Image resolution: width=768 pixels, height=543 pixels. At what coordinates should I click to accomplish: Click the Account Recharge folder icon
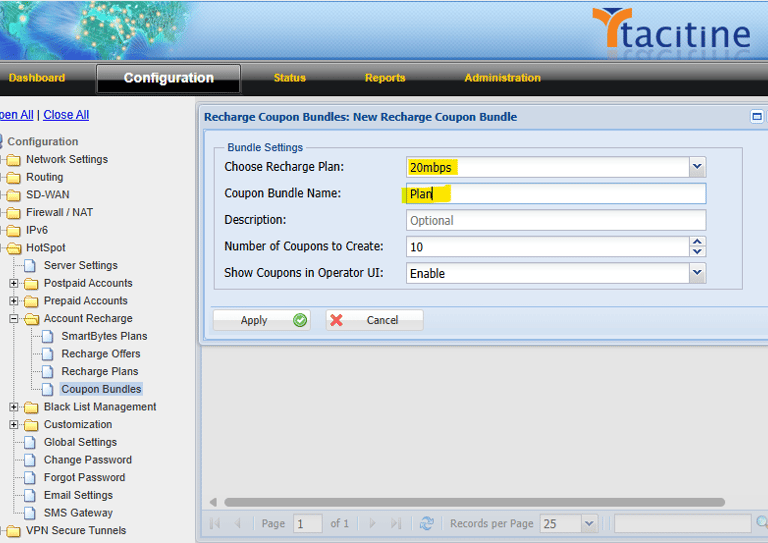[x=31, y=319]
